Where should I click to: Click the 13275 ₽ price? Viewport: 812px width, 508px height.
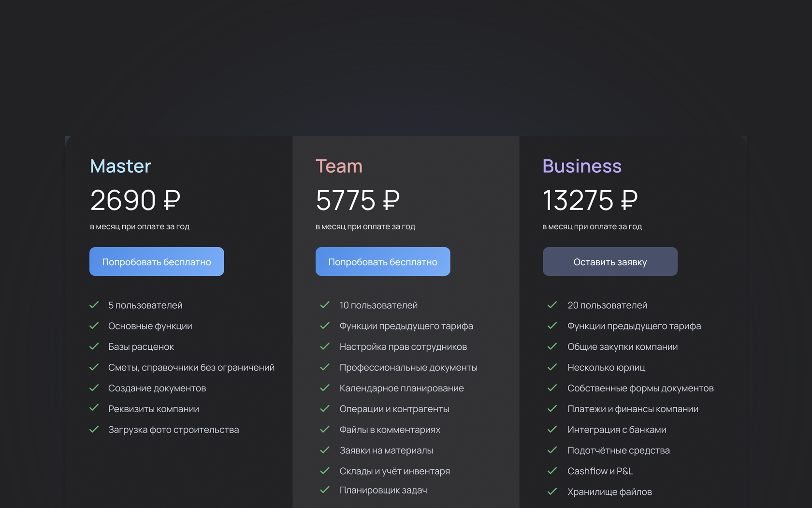tap(590, 200)
